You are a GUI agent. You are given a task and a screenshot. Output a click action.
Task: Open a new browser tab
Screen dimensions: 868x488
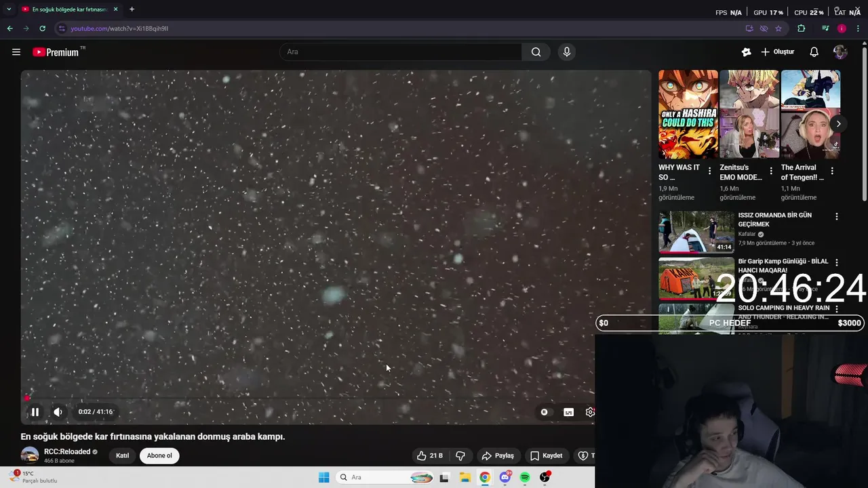pyautogui.click(x=132, y=9)
